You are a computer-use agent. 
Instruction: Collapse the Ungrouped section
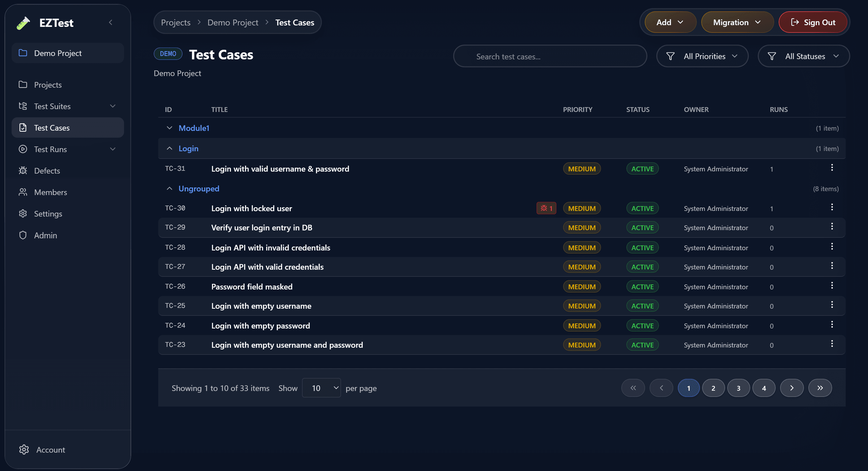[x=169, y=188]
